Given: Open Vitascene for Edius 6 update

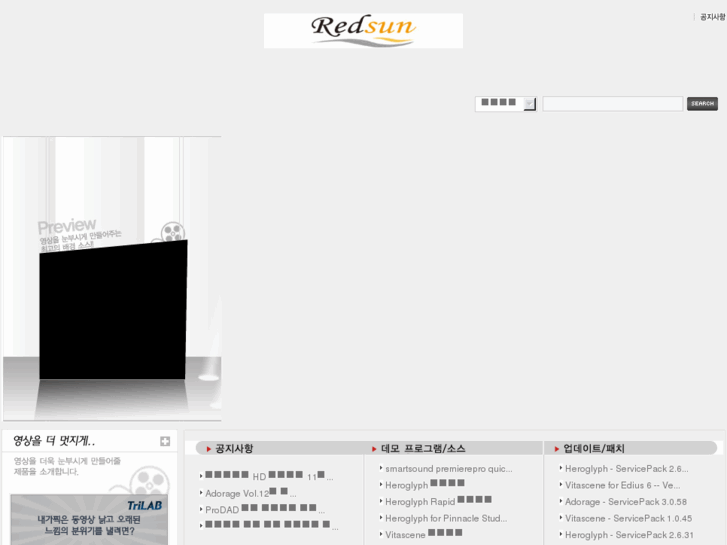Looking at the screenshot, I should (x=623, y=485).
